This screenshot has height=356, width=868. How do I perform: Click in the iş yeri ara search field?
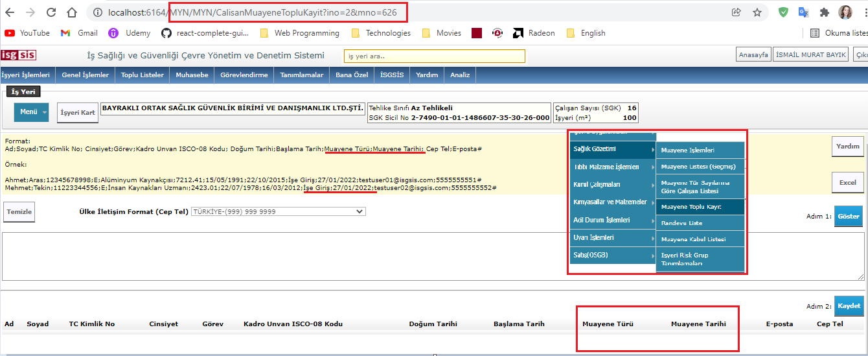(434, 56)
